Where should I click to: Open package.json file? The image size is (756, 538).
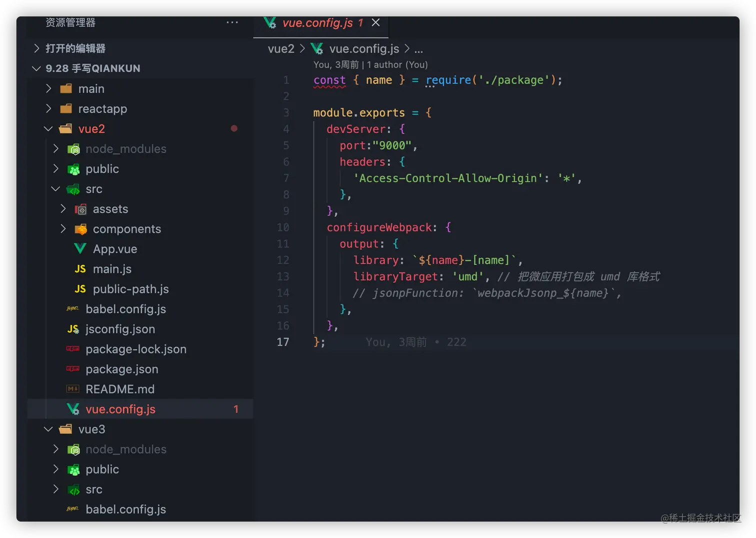[121, 369]
